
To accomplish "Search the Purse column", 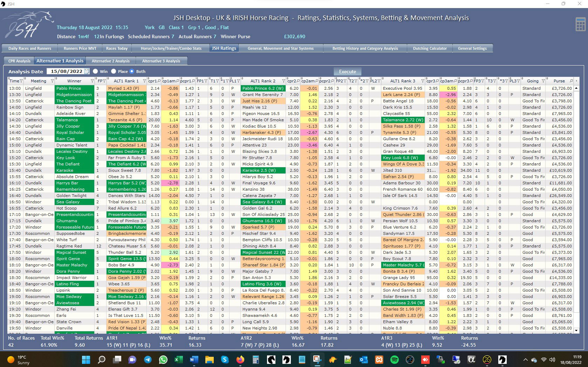I will tap(571, 81).
